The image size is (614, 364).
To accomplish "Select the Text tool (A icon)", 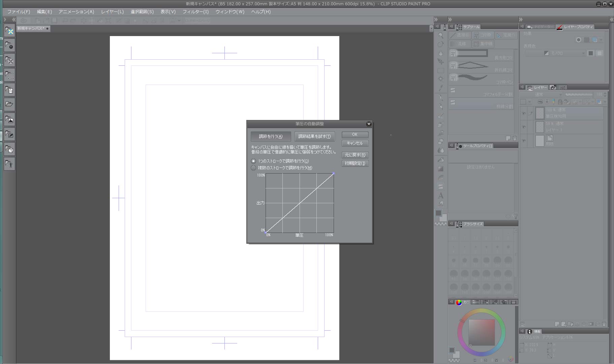I will [440, 195].
